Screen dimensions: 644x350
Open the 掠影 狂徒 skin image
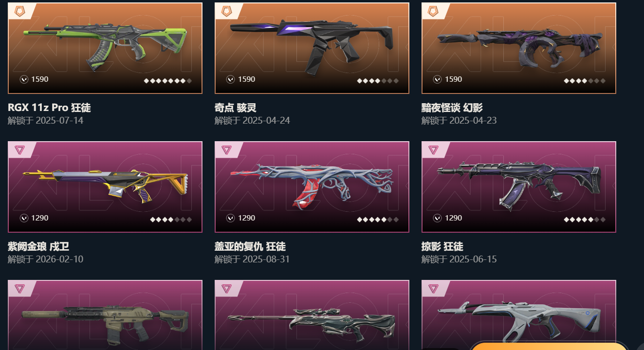(x=519, y=187)
